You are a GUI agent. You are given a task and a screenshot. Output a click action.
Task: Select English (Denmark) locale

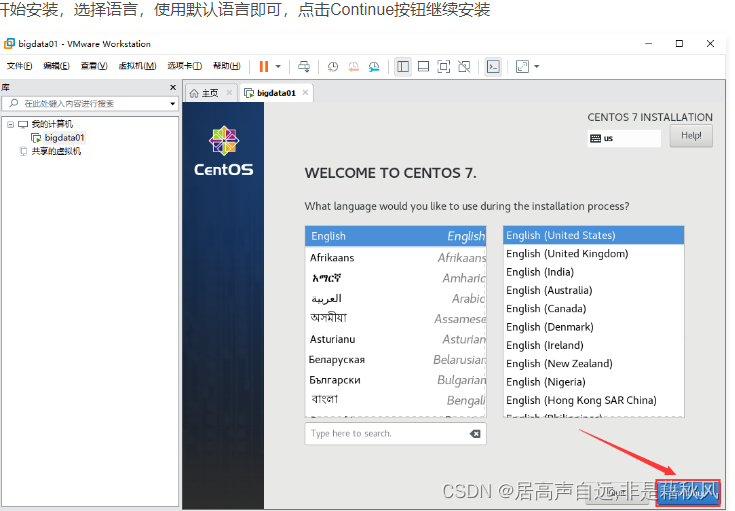click(x=593, y=327)
